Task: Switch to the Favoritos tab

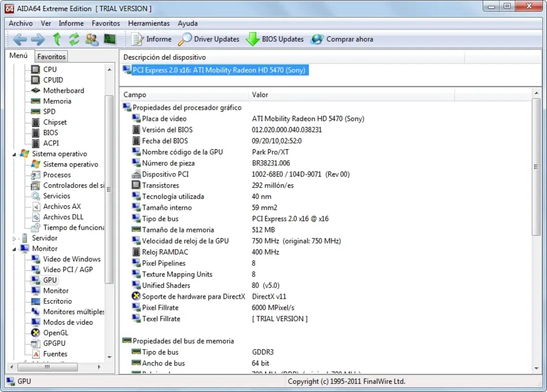Action: (51, 56)
